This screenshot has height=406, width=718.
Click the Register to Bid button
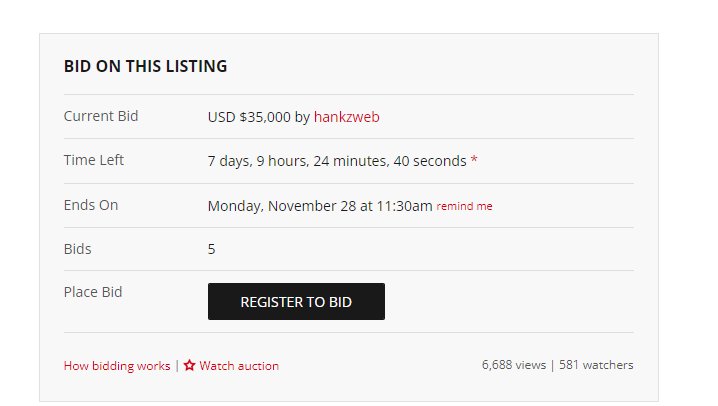point(296,301)
